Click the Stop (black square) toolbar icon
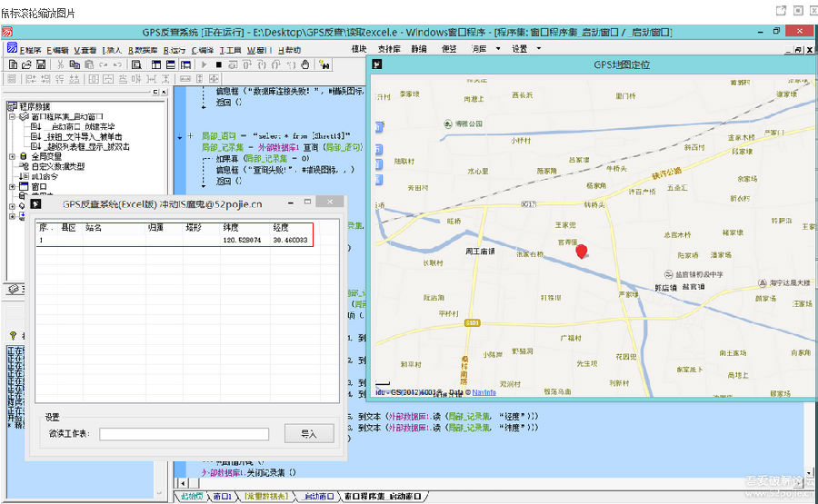This screenshot has width=818, height=504. [219, 65]
